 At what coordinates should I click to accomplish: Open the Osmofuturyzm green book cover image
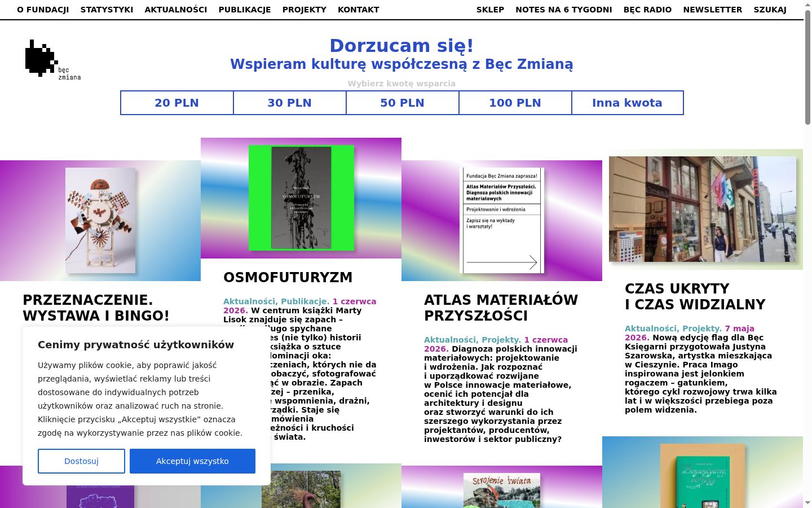tap(301, 198)
